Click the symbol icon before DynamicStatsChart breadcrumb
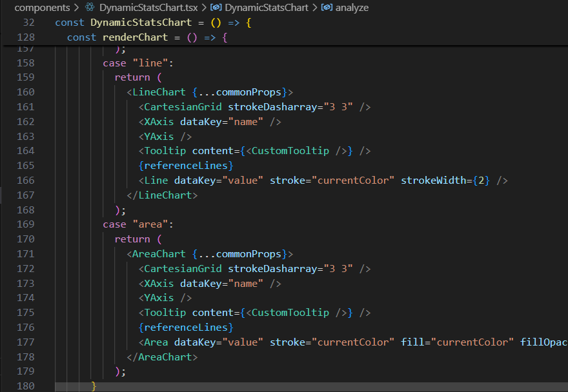This screenshot has height=392, width=568. 216,7
